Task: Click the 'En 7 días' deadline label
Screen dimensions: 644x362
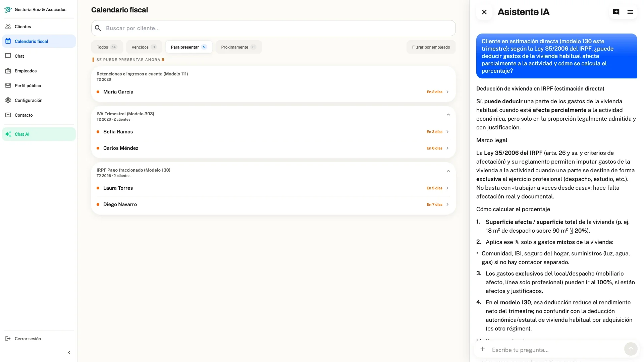Action: pos(434,204)
